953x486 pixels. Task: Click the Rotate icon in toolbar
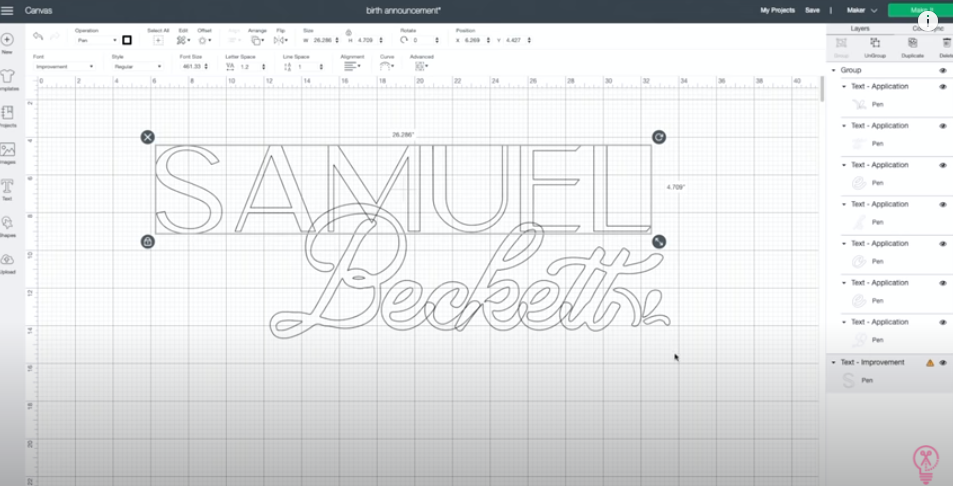click(404, 40)
